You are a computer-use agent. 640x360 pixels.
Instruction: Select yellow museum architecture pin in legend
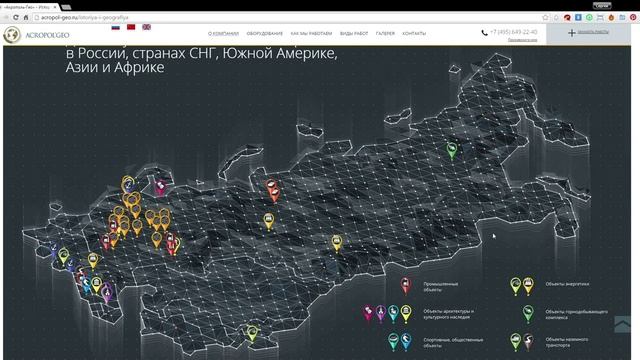(406, 313)
